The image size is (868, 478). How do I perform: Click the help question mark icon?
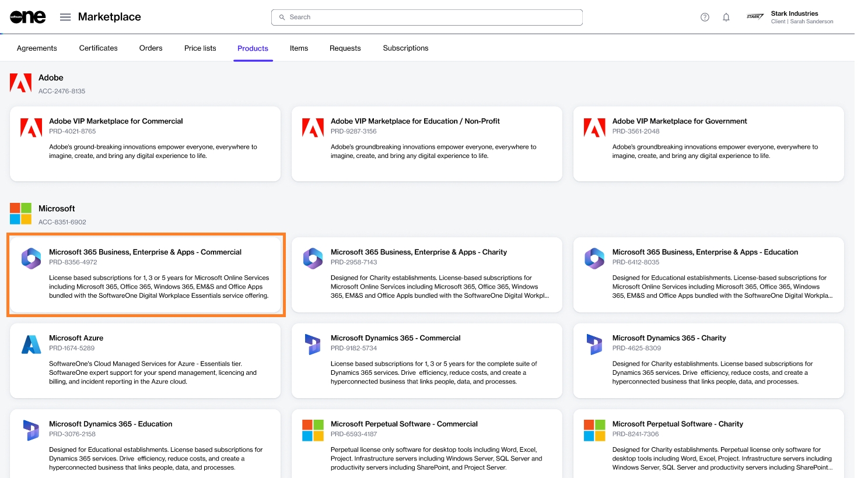coord(705,17)
